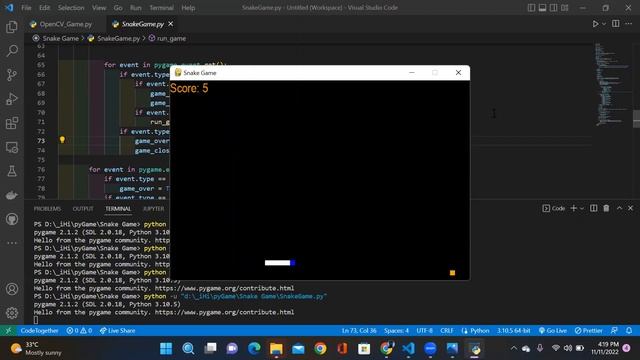Screen dimensions: 640x360
Task: Click the remote window indicator in status bar
Action: [x=8, y=331]
